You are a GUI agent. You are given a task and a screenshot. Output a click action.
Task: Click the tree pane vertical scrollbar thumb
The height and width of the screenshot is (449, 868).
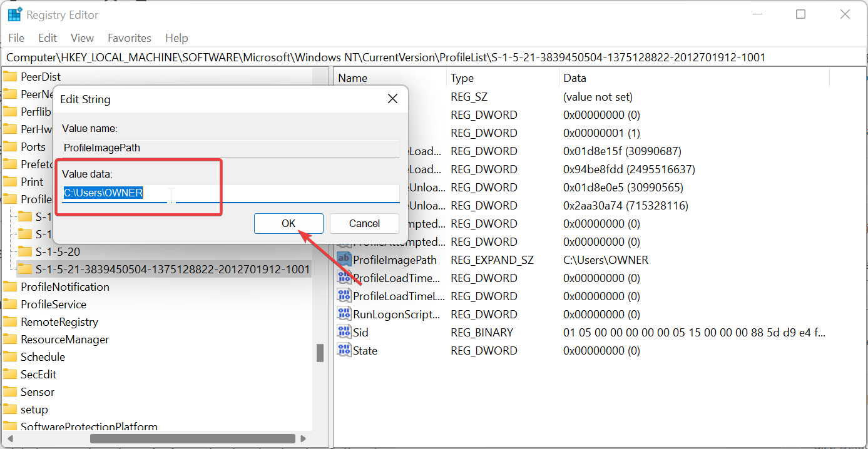320,353
